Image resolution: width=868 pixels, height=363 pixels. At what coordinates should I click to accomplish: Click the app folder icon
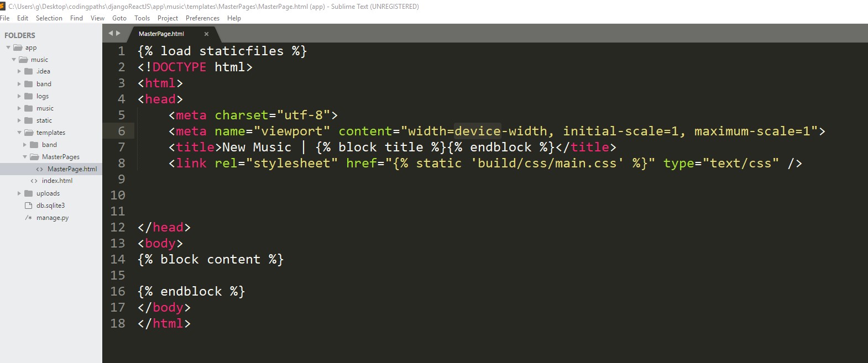click(x=18, y=48)
